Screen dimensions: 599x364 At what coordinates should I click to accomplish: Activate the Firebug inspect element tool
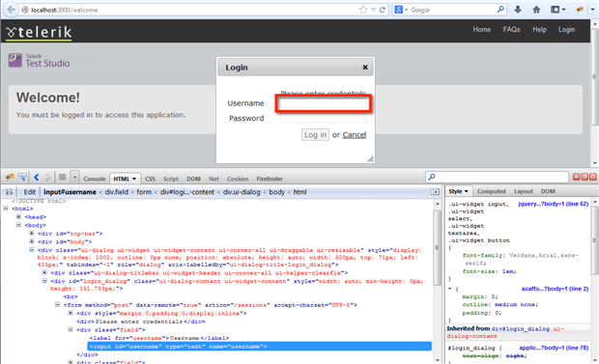(22, 178)
